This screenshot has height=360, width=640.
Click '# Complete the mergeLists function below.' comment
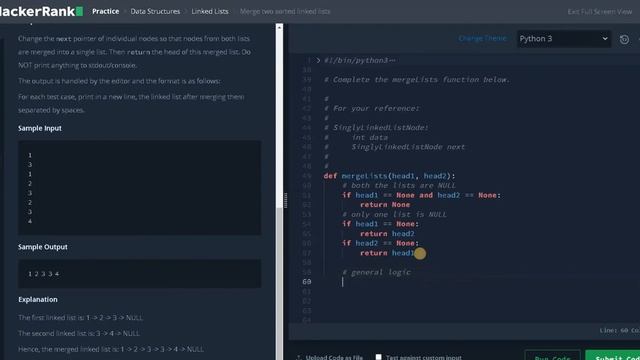tap(417, 80)
